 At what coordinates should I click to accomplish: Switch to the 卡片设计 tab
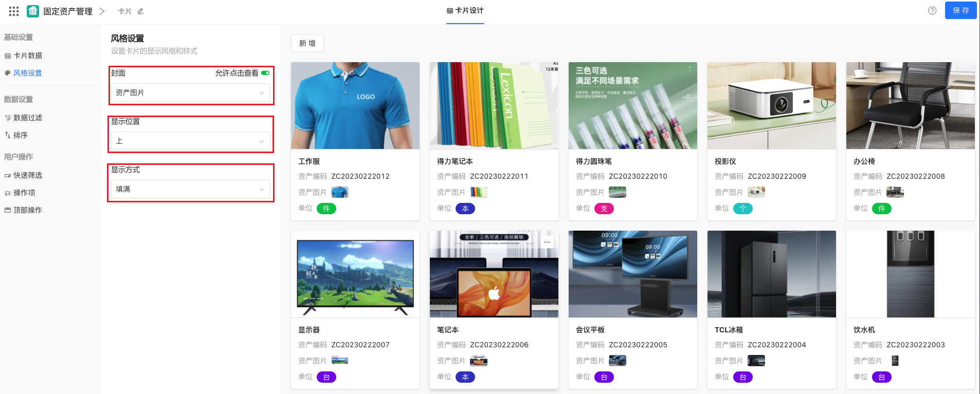pos(465,11)
